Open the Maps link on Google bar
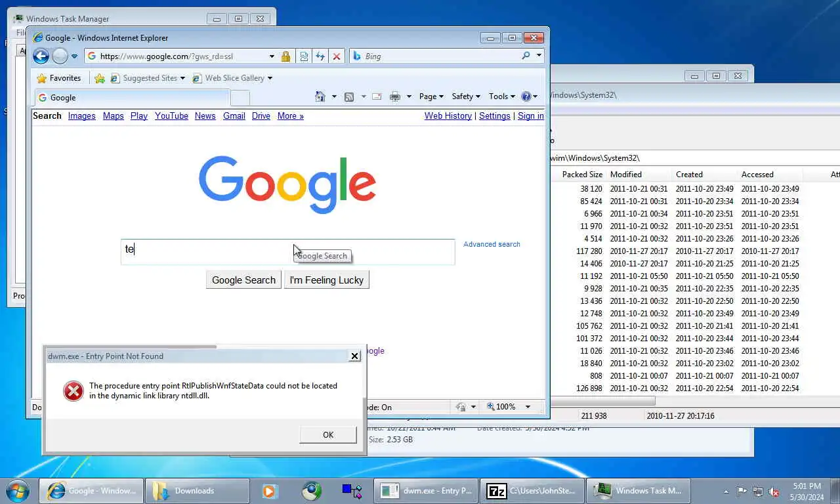The width and height of the screenshot is (840, 504). 114,116
